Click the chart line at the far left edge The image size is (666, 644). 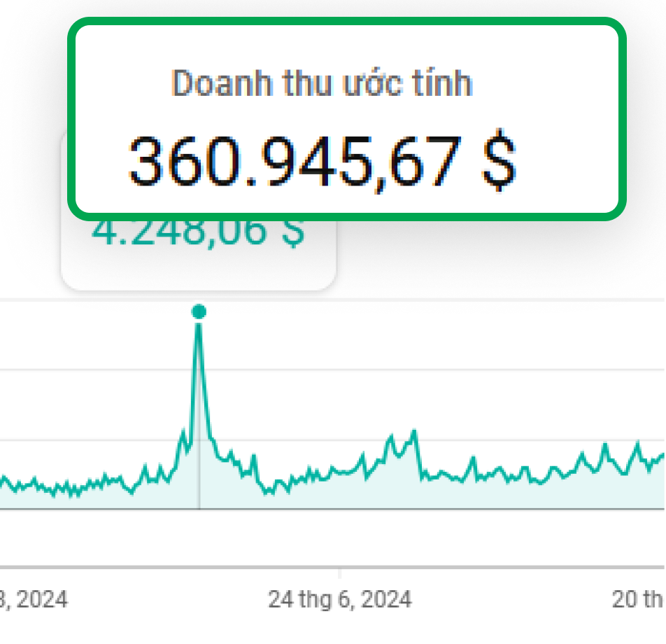[x=3, y=480]
